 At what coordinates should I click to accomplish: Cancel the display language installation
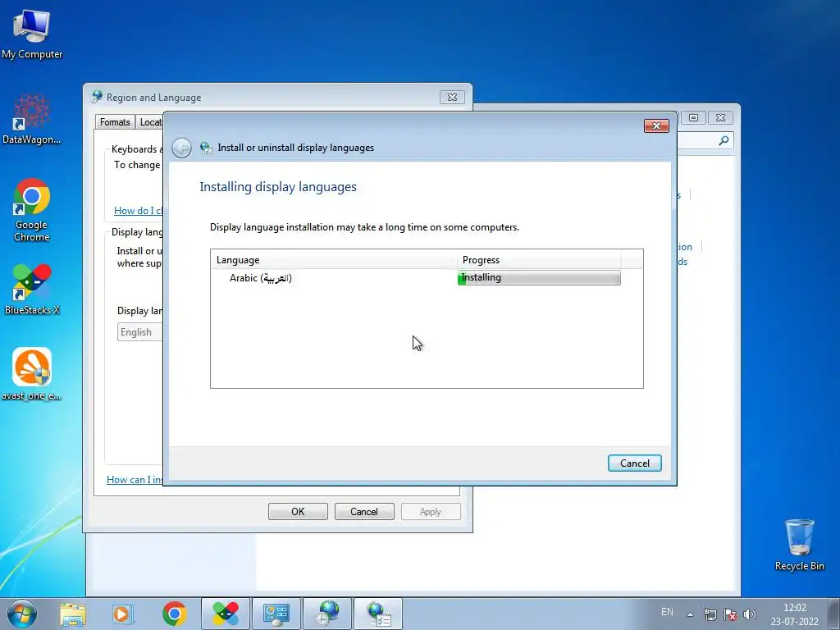[x=635, y=463]
